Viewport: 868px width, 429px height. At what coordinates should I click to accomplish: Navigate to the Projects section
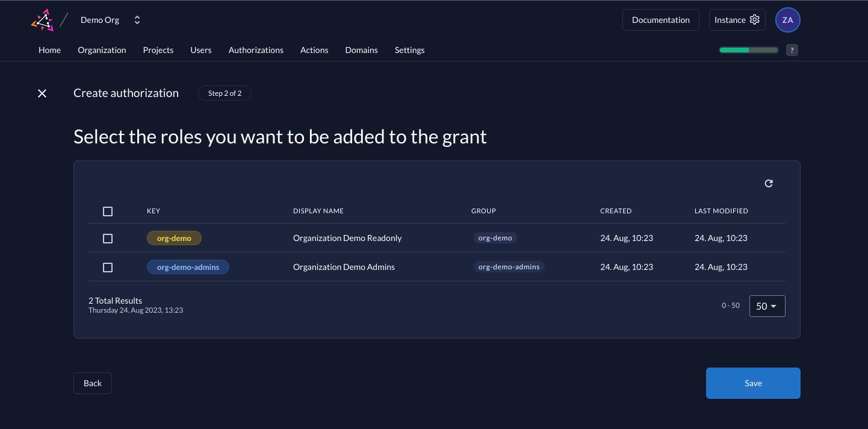click(x=158, y=50)
